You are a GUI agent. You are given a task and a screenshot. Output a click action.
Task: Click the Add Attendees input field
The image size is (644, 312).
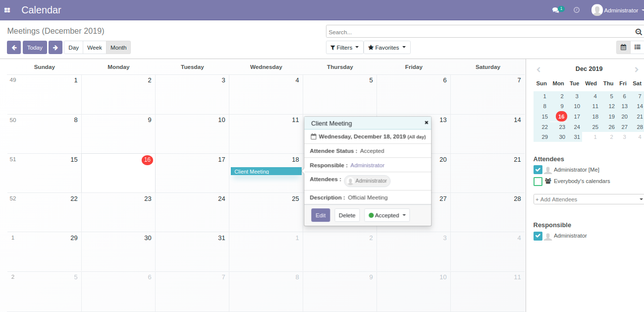tap(585, 199)
